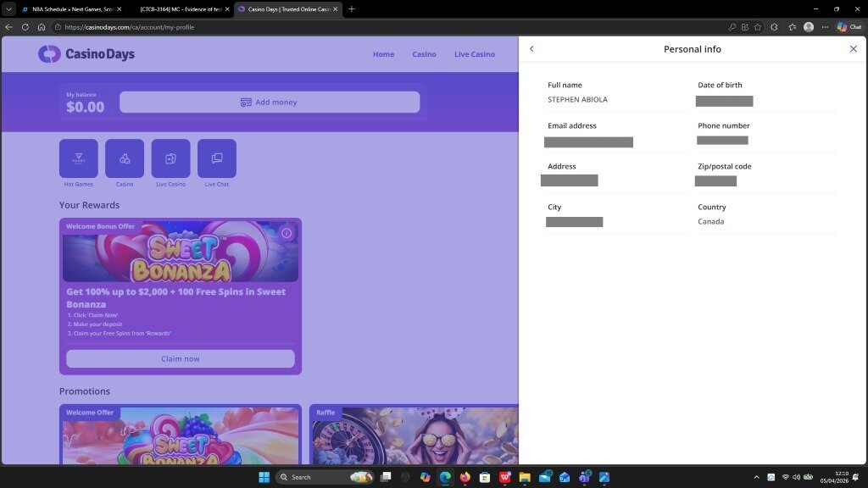
Task: Reload the page
Action: click(25, 26)
